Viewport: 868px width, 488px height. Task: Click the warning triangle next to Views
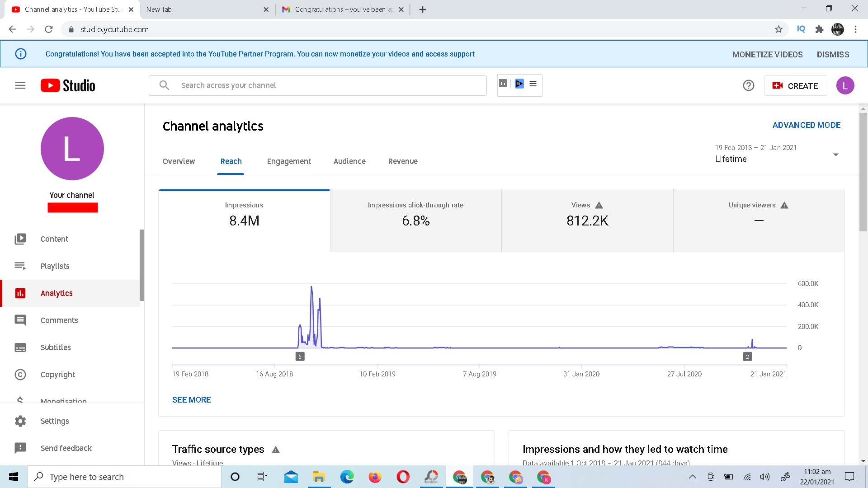[x=599, y=205]
